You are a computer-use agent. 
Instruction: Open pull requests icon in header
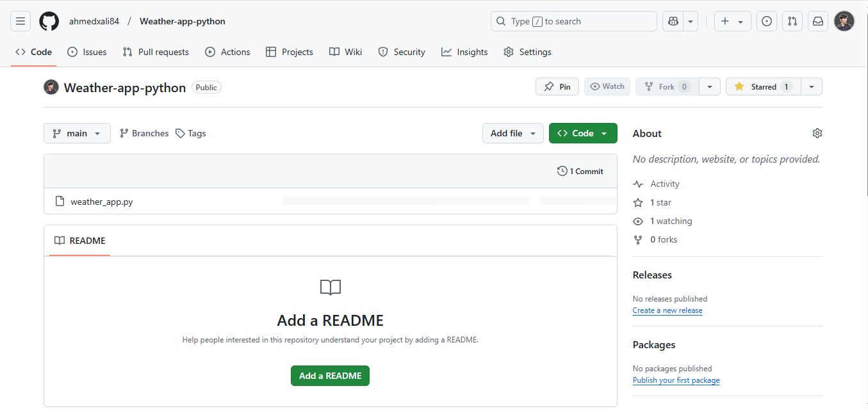point(792,21)
